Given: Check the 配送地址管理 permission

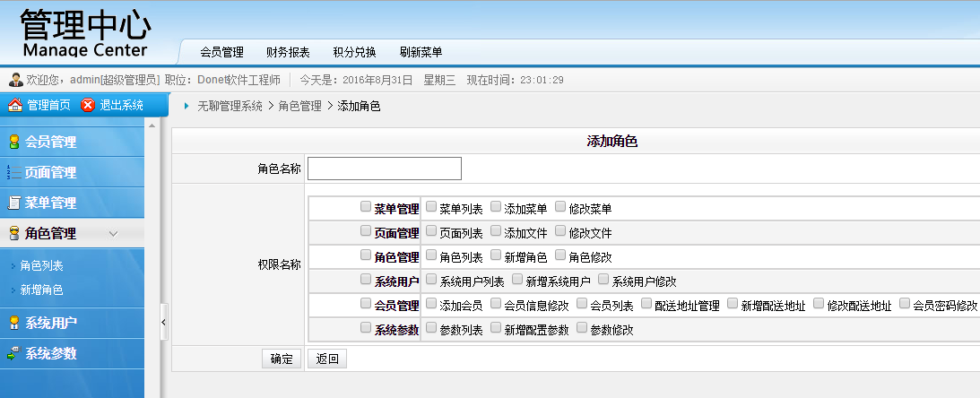Looking at the screenshot, I should pyautogui.click(x=646, y=303).
